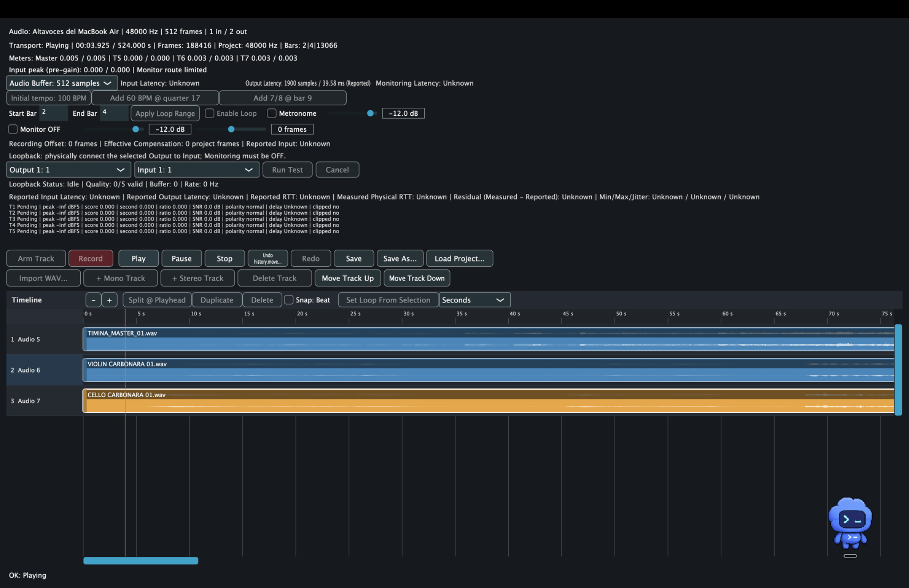Screen dimensions: 909x588
Task: Stop playback with Stop button
Action: (x=225, y=258)
